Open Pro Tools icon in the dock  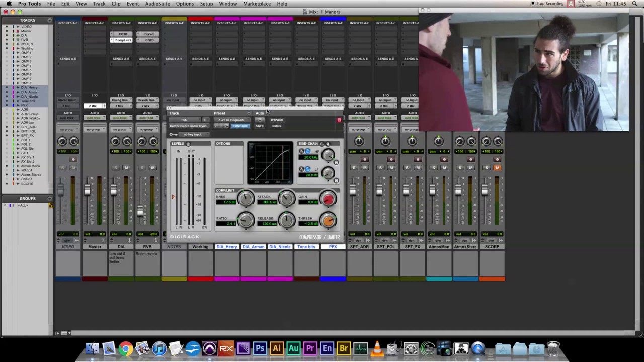pyautogui.click(x=209, y=348)
